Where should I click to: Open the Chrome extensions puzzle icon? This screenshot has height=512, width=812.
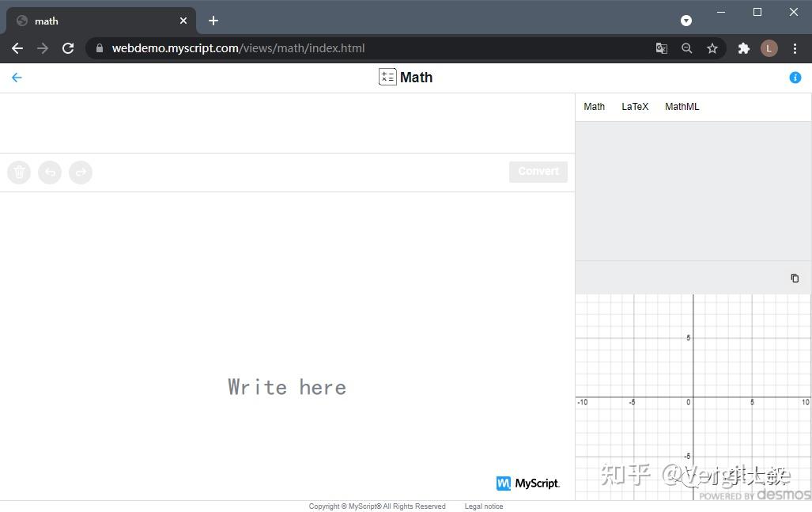click(x=743, y=48)
